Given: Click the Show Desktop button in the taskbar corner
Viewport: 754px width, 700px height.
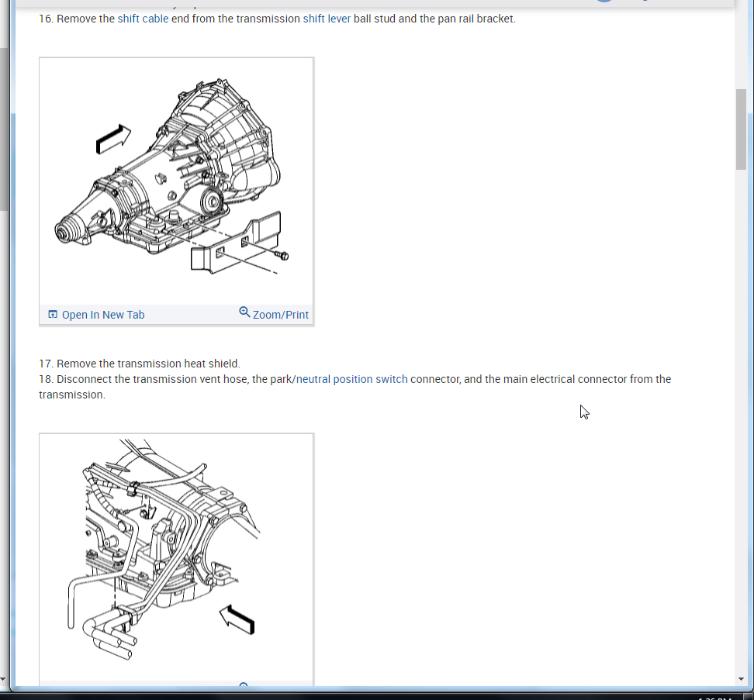Looking at the screenshot, I should click(749, 697).
